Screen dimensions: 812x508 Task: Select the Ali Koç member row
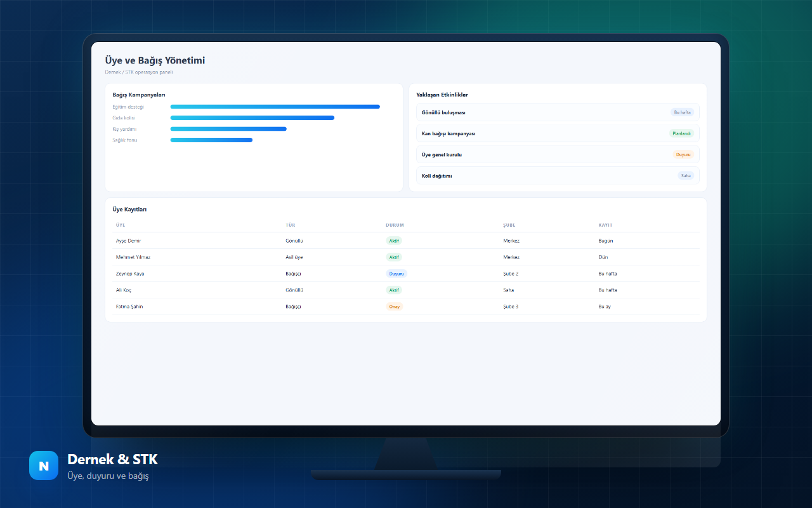[x=406, y=290]
